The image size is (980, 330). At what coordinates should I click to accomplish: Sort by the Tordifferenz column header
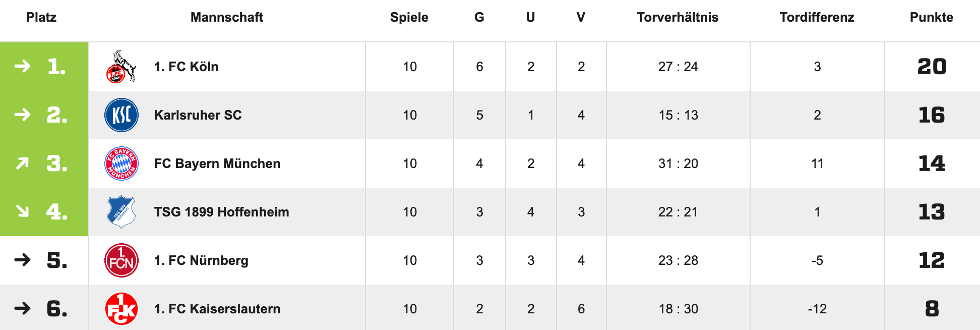pyautogui.click(x=817, y=17)
